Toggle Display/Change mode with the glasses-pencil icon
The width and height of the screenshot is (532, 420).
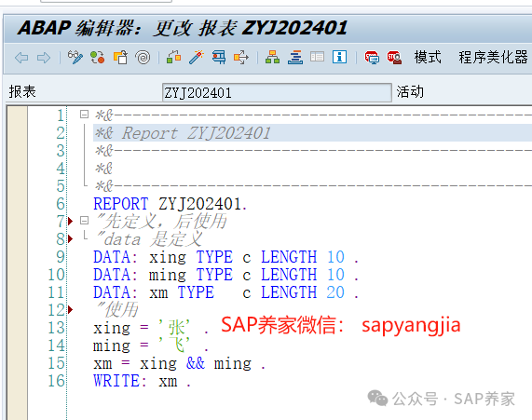(x=75, y=58)
